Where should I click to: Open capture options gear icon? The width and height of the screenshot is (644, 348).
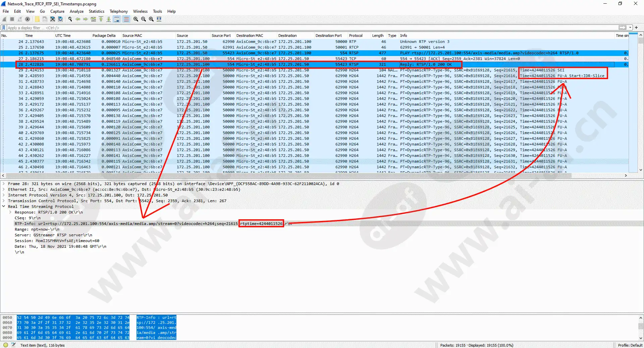(x=28, y=19)
